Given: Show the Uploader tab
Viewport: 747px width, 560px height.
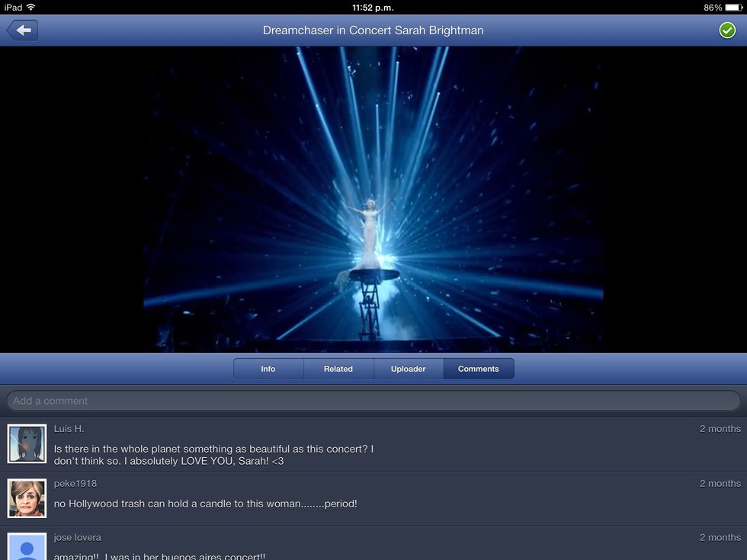Looking at the screenshot, I should point(409,369).
